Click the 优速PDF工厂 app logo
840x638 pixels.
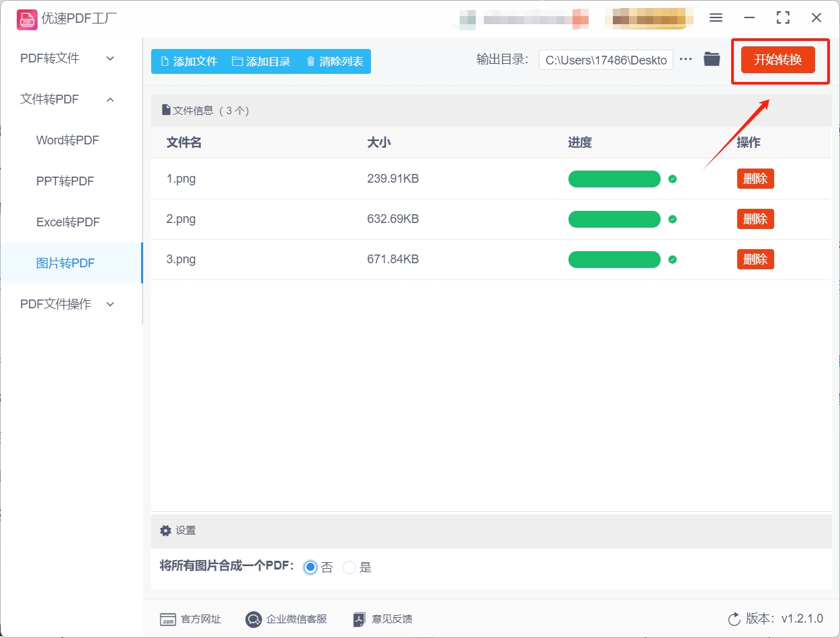point(27,19)
